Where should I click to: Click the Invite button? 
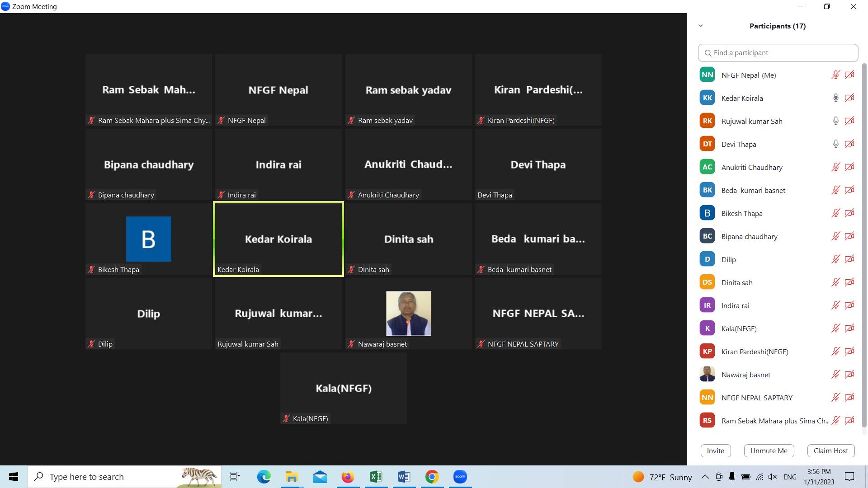tap(715, 450)
